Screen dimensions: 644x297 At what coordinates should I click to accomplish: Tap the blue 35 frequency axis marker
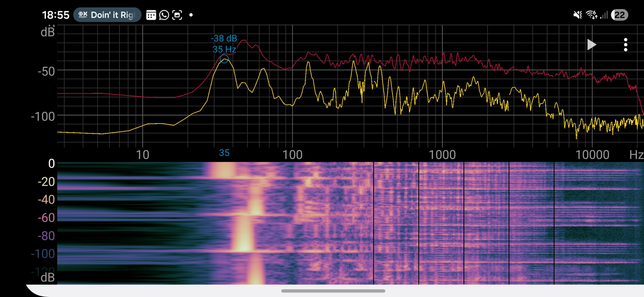pos(224,153)
